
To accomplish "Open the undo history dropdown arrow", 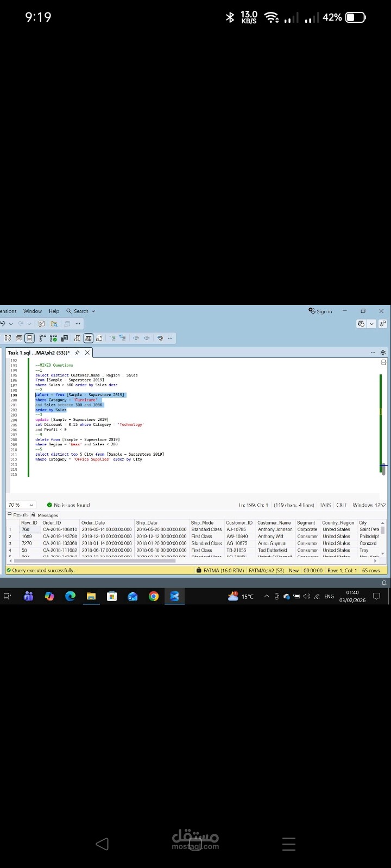I will pos(11,324).
